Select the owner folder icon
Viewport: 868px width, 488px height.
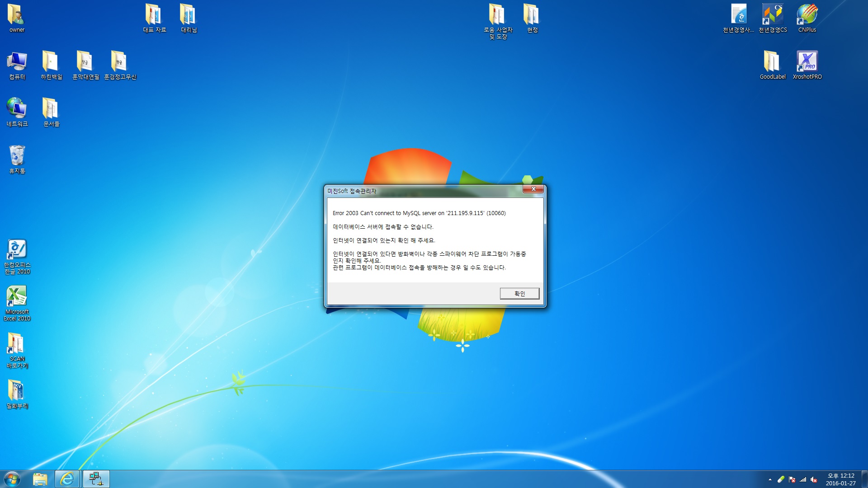[17, 18]
